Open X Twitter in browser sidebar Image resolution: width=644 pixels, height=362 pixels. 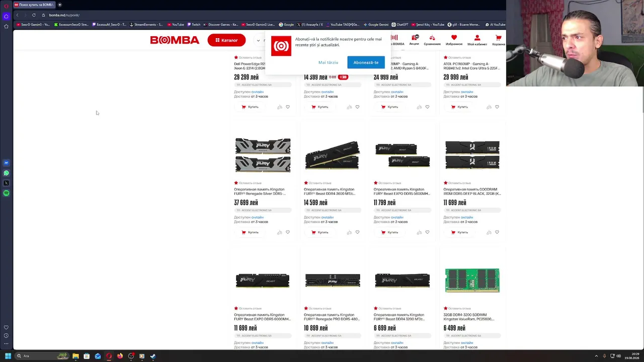[6, 183]
